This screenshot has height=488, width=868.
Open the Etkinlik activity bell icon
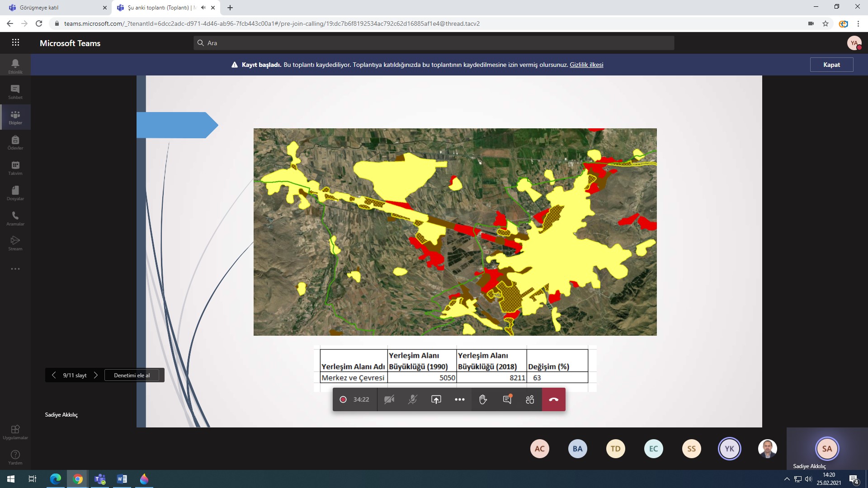[15, 66]
